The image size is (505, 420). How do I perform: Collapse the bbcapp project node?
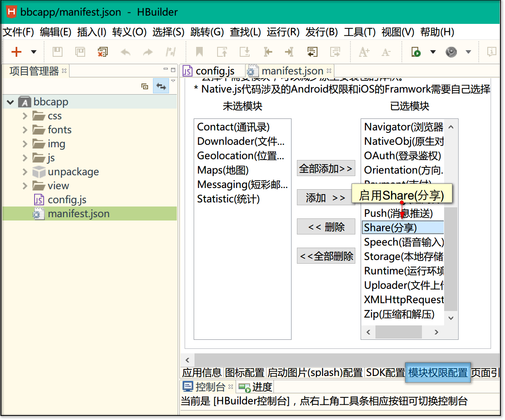[10, 102]
